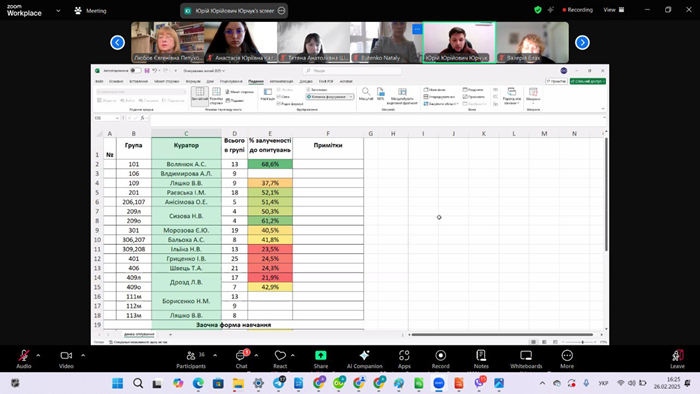Toggle the AutoSave switch in Excel

(x=136, y=71)
